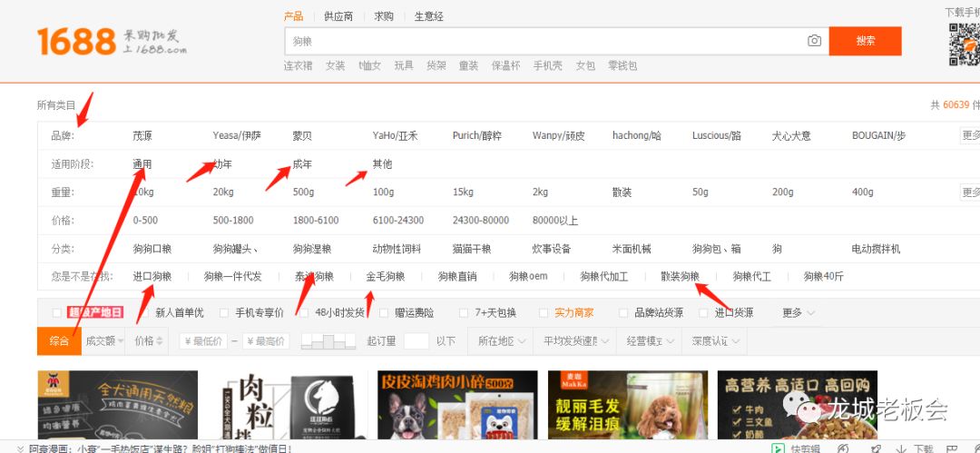Click suggested search 金毛狗粮
This screenshot has width=980, height=453.
[x=386, y=276]
